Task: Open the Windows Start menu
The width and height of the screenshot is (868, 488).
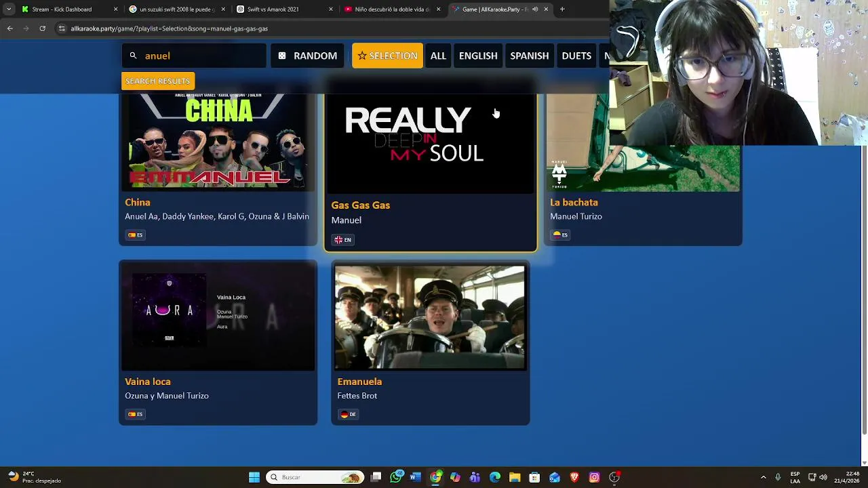Action: tap(254, 477)
